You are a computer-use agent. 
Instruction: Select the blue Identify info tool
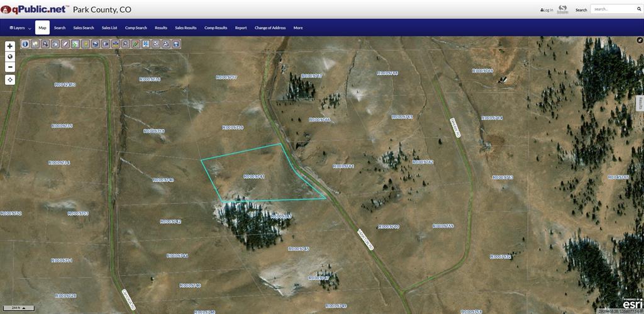point(25,44)
